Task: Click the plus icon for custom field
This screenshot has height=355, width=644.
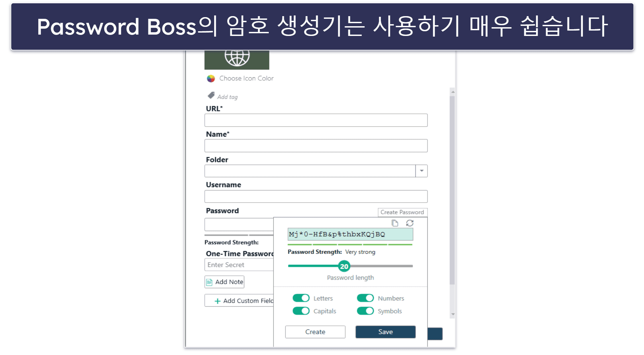Action: coord(217,301)
